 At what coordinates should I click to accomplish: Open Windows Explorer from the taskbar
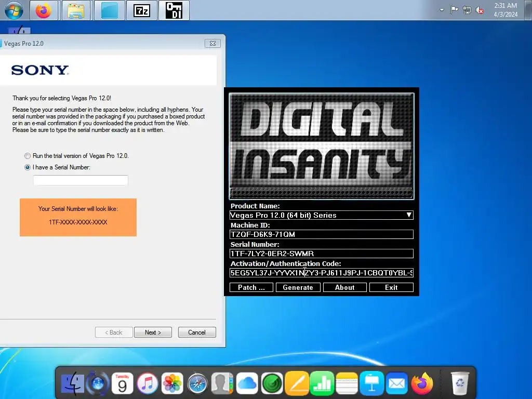pos(76,10)
